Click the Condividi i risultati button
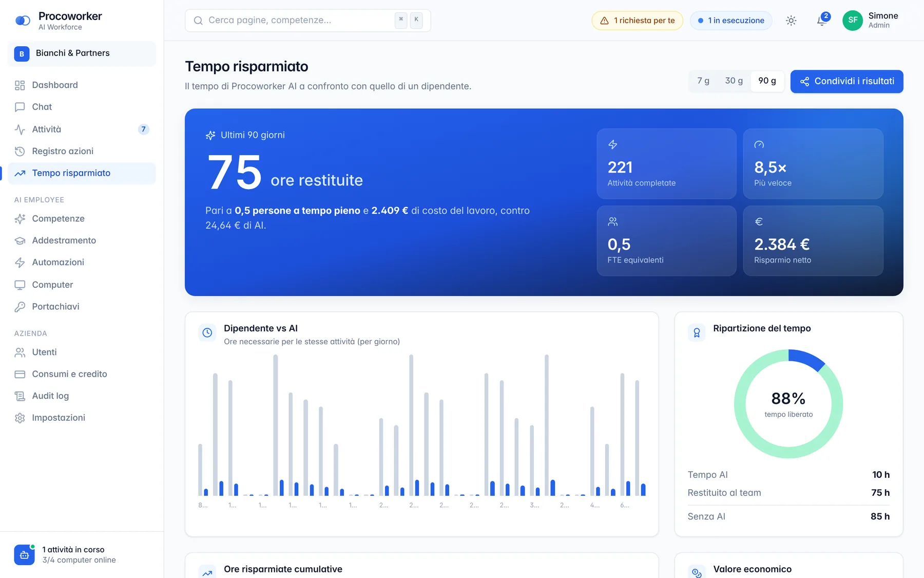This screenshot has width=924, height=578. click(847, 81)
